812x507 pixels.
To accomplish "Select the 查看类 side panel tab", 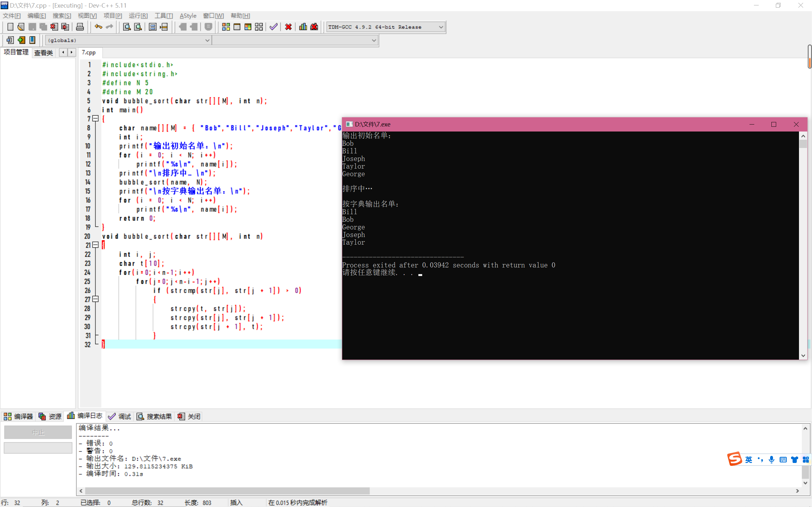I will click(44, 53).
